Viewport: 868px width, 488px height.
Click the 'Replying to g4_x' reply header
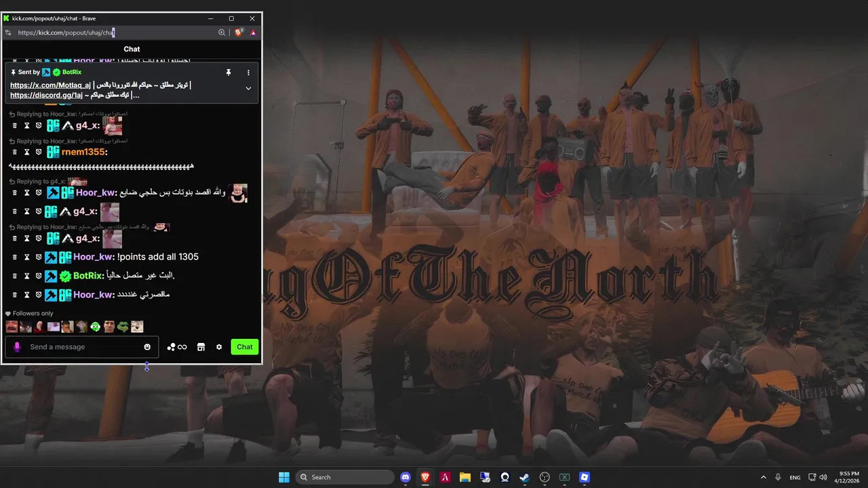tap(41, 182)
